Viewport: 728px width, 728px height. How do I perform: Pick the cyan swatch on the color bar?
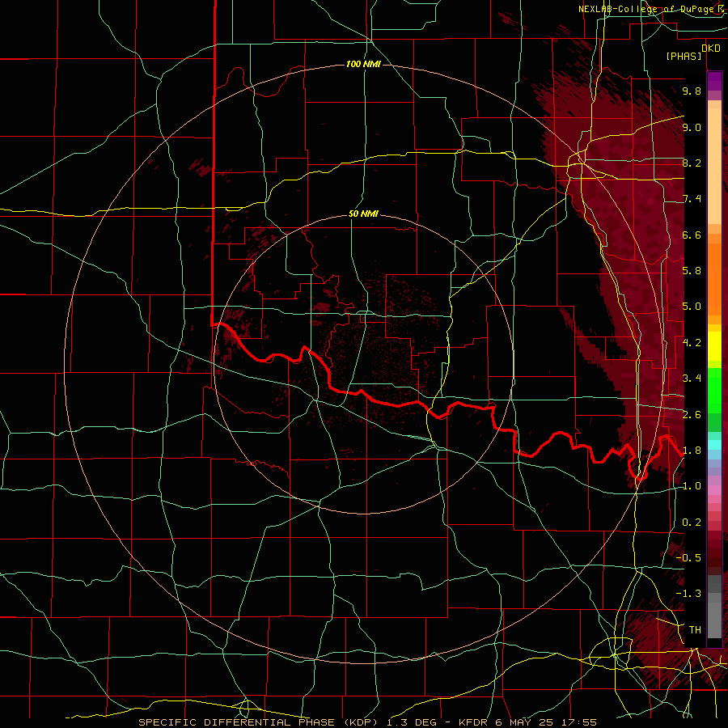click(714, 445)
